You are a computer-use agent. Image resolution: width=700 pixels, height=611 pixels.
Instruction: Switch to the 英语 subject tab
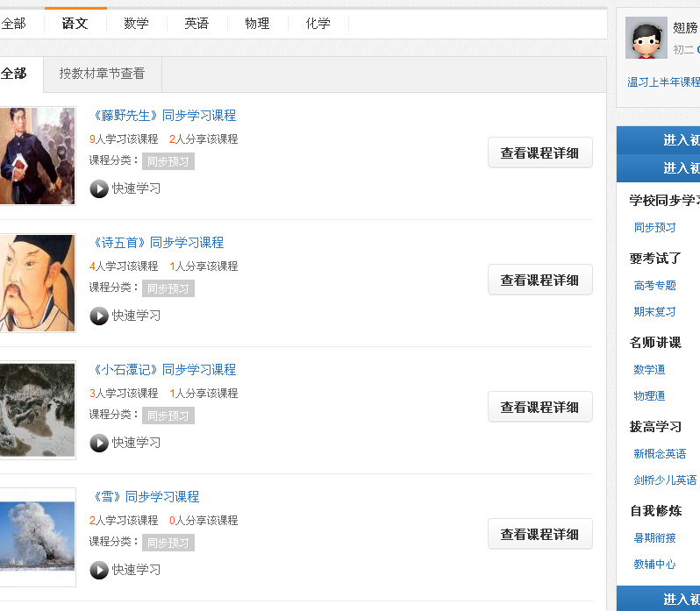click(x=196, y=24)
